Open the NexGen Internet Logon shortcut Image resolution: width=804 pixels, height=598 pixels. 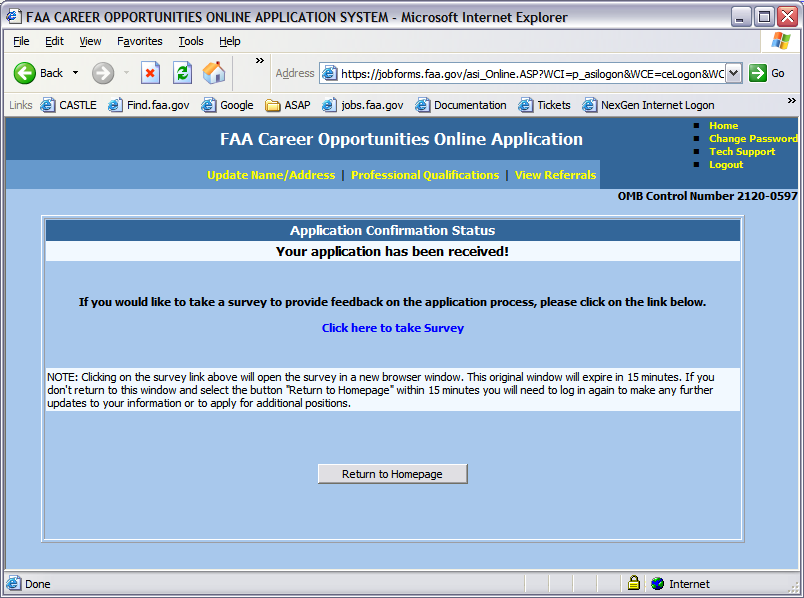coord(649,105)
